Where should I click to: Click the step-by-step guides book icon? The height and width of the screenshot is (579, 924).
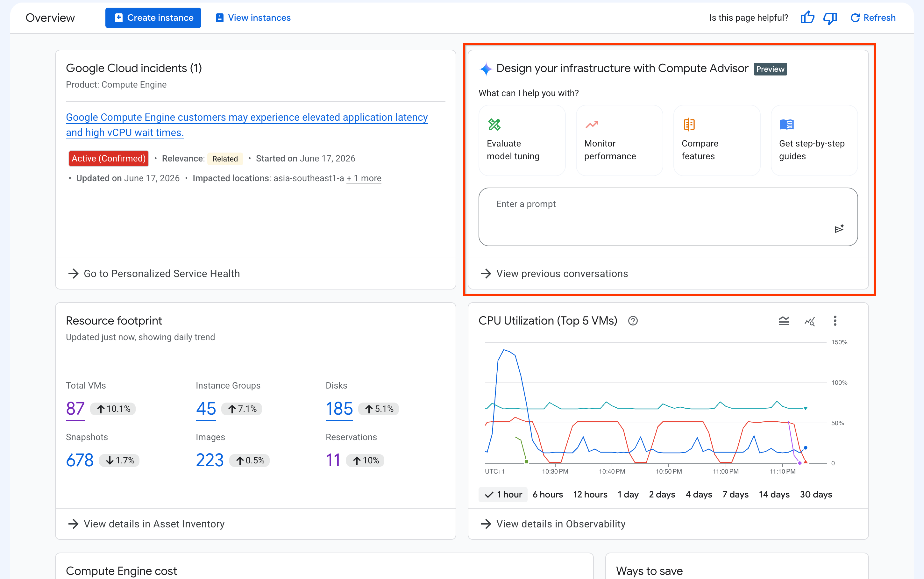(x=786, y=125)
